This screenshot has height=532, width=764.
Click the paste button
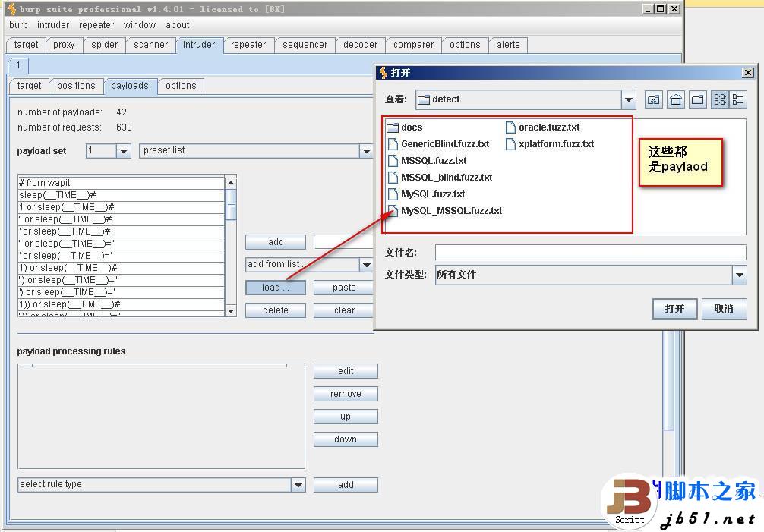coord(343,288)
